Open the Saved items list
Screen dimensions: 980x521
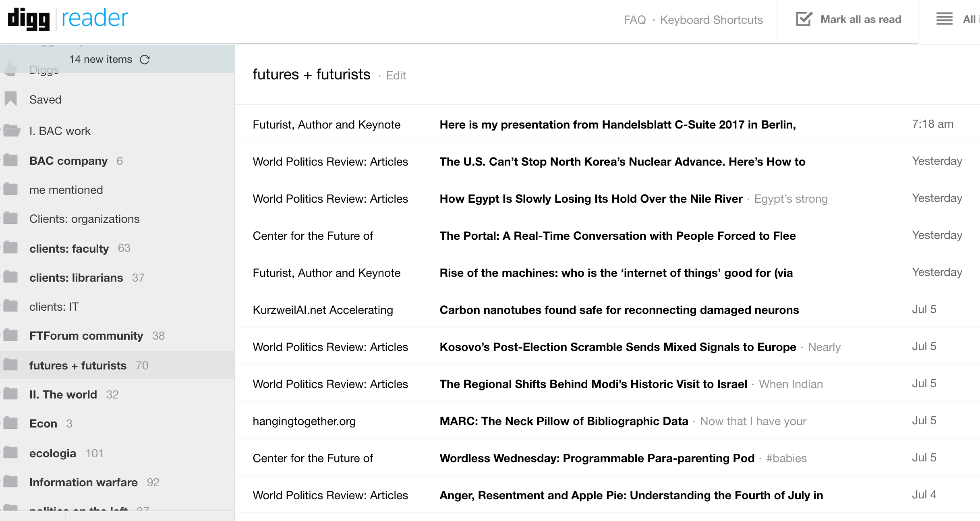pos(46,100)
